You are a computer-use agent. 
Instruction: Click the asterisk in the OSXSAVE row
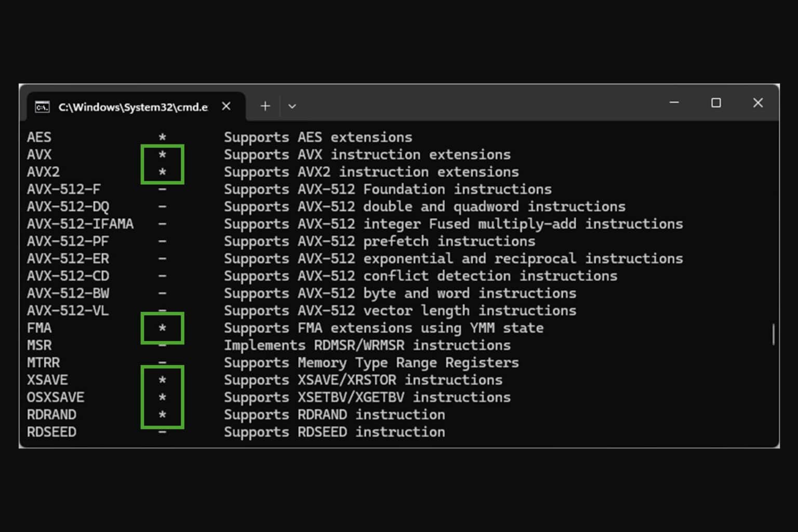162,397
